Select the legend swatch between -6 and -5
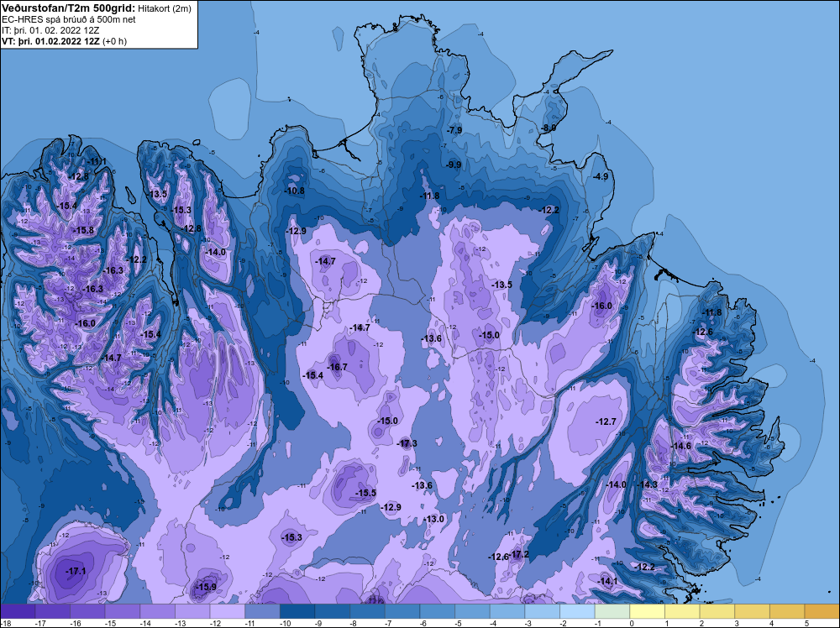 (x=437, y=611)
